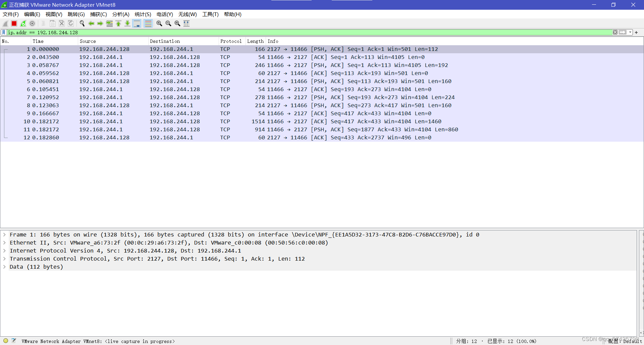644x345 pixels.
Task: Go back to the previous packet
Action: point(91,23)
